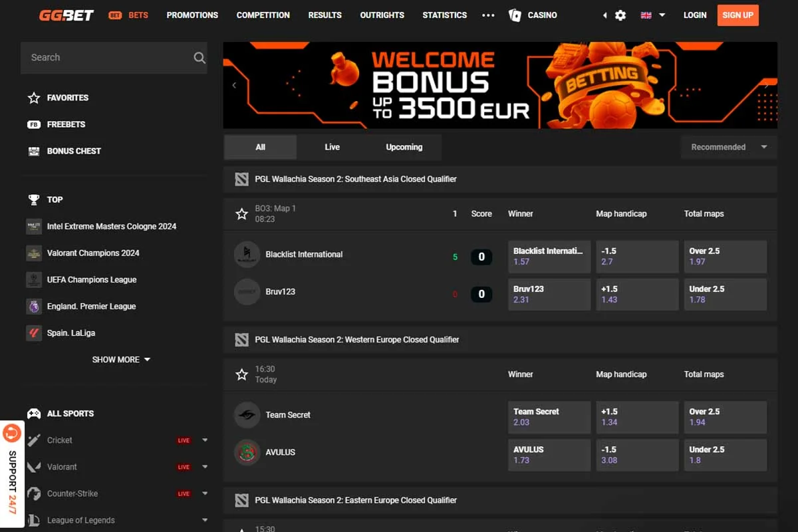The image size is (798, 532).
Task: Click Team Secret team logo
Action: coord(247,415)
